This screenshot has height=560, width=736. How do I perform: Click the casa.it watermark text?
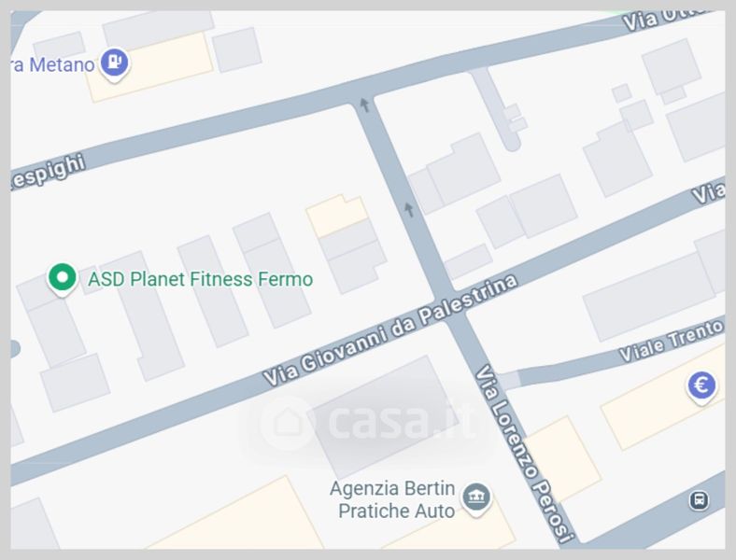[401, 422]
